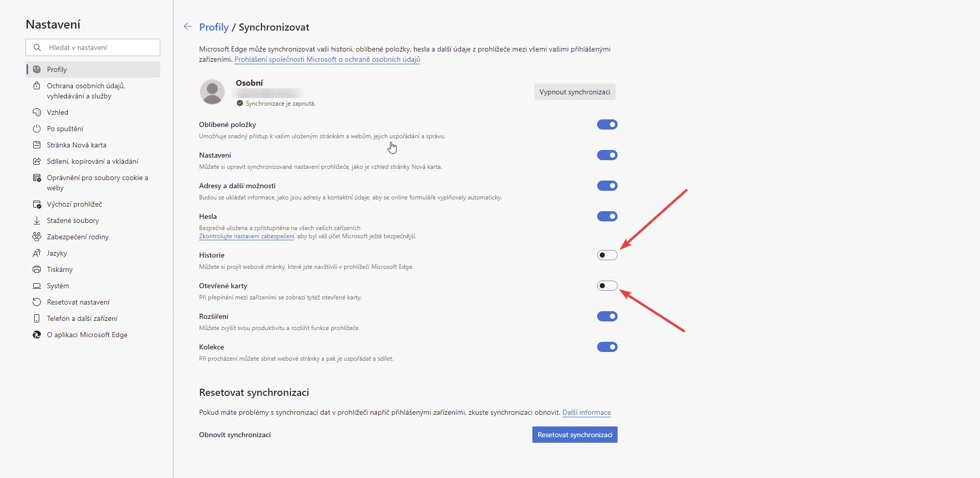
Task: Select Resetovat nastavení in sidebar
Action: [x=78, y=302]
